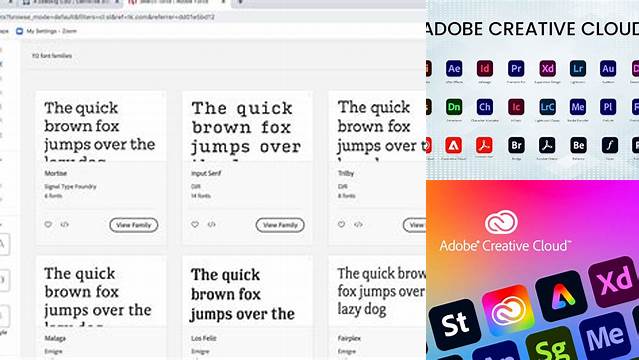Viewport: 639px width, 360px height.
Task: Click the Fairplex font name
Action: pos(349,338)
